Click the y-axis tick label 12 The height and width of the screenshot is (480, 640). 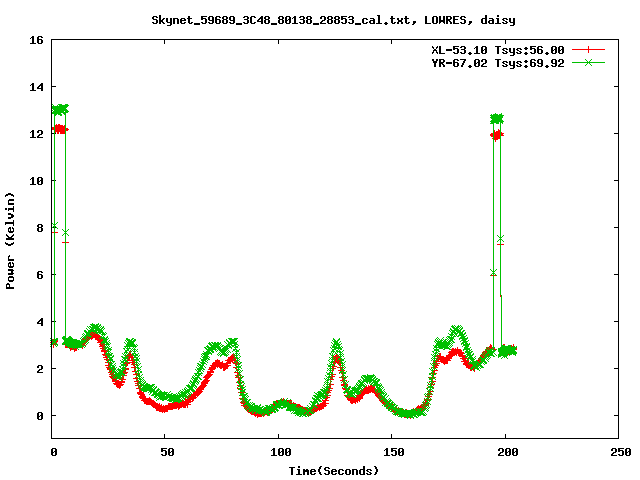click(x=36, y=134)
